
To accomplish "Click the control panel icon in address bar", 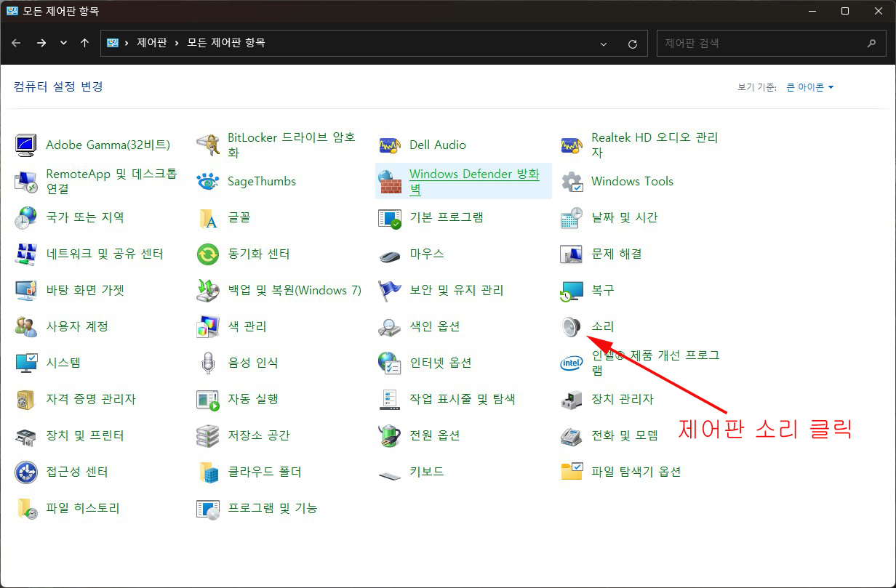I will point(112,43).
